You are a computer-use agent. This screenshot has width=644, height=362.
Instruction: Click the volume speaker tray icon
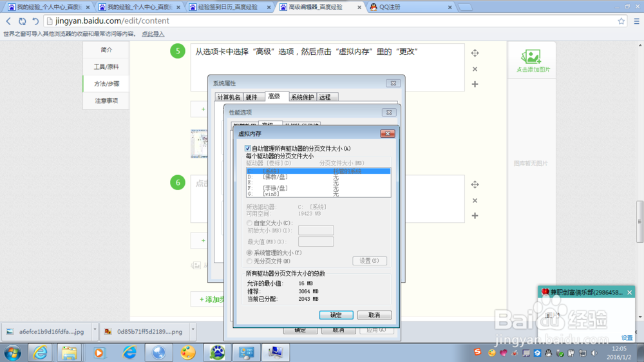tap(594, 352)
